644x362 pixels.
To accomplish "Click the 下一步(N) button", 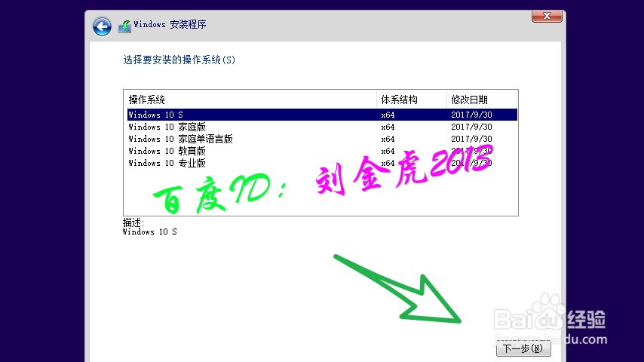I will pyautogui.click(x=523, y=348).
